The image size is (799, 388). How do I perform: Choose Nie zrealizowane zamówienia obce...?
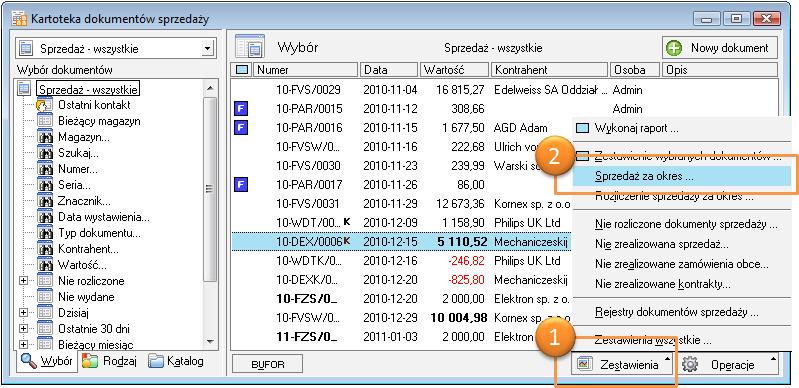tap(682, 264)
